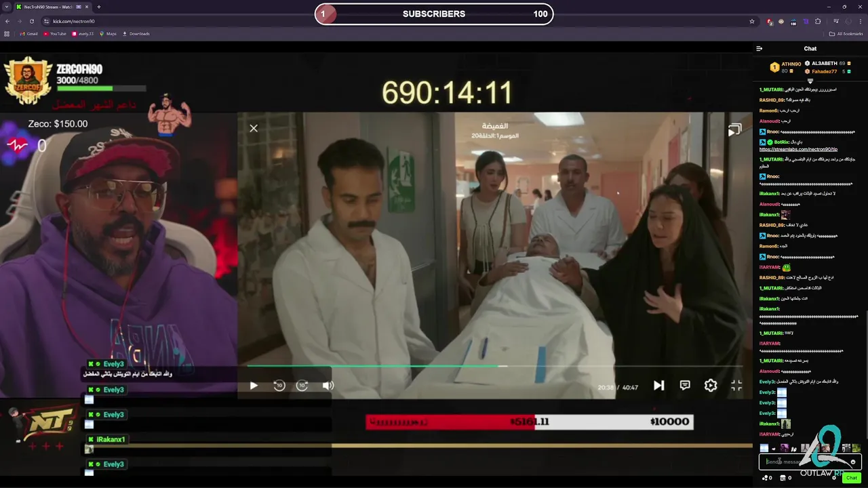
Task: Enter video fullscreen mode
Action: pyautogui.click(x=736, y=386)
